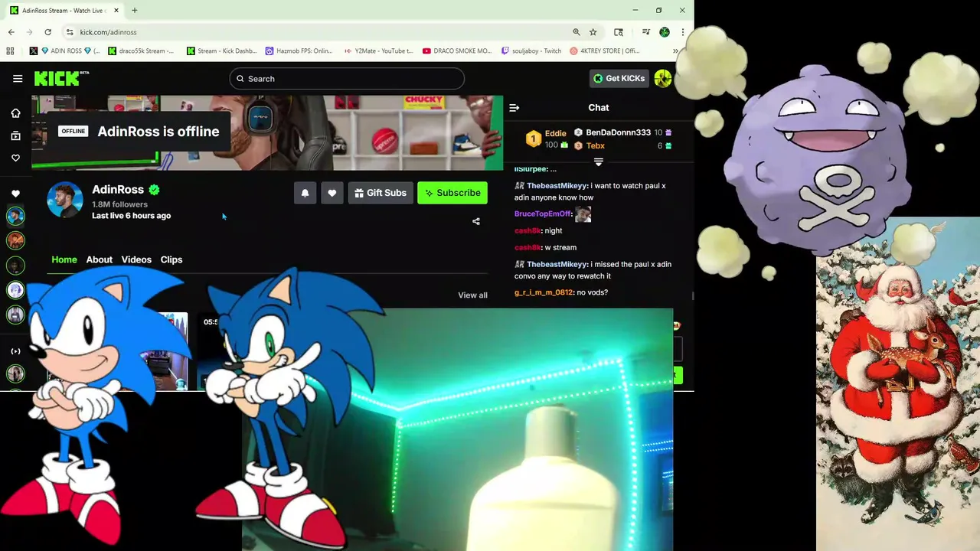Screen dimensions: 980x551
Task: Open the chat user TheBeastMikeyy's first message name
Action: 557,186
